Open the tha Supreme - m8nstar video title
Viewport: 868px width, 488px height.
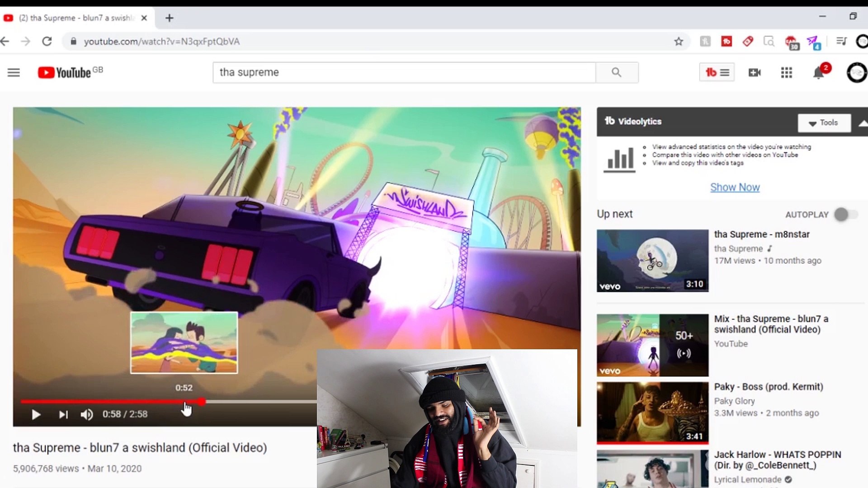click(762, 235)
